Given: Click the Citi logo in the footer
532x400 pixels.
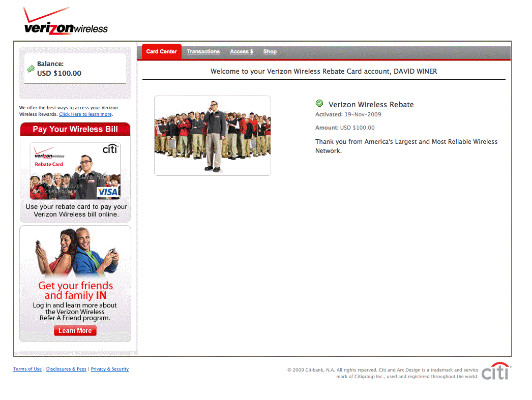Looking at the screenshot, I should tap(496, 372).
